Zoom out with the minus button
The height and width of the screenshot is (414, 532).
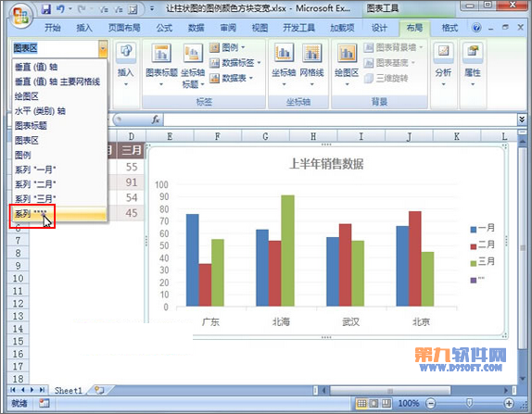431,404
